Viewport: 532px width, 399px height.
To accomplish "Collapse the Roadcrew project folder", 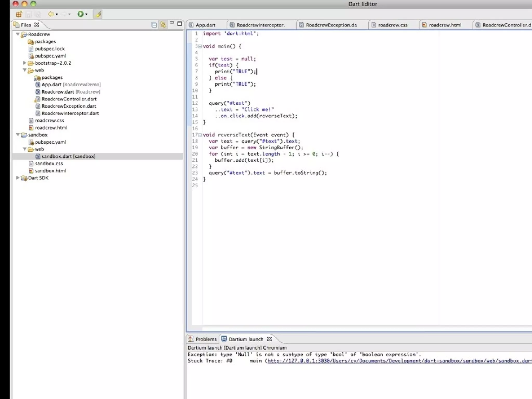I will pos(18,34).
